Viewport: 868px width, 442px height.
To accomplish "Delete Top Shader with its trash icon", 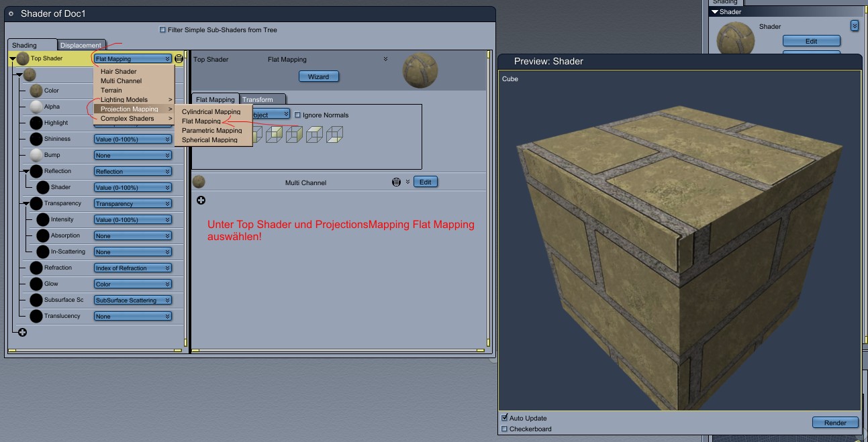I will click(179, 59).
